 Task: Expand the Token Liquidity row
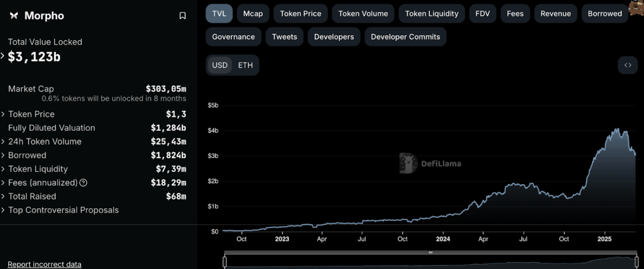coord(3,169)
